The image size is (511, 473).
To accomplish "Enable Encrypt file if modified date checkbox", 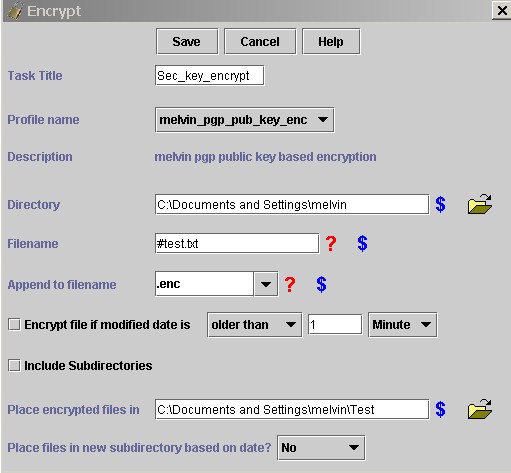I will pyautogui.click(x=14, y=324).
